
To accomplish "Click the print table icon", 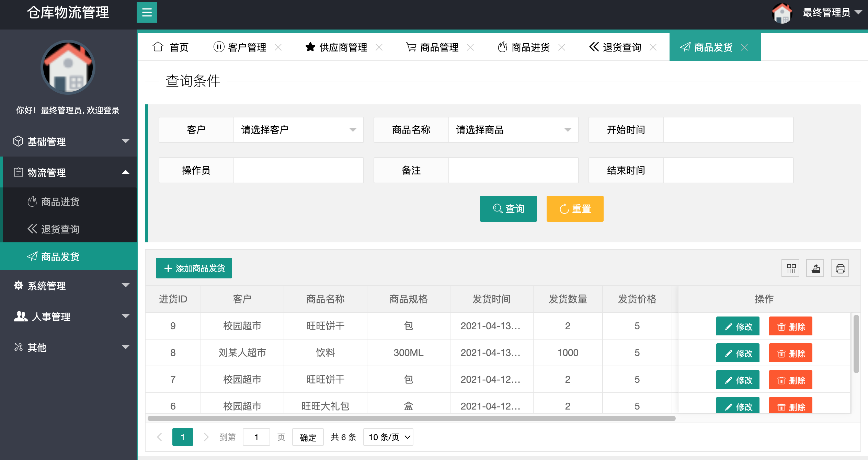I will click(840, 268).
